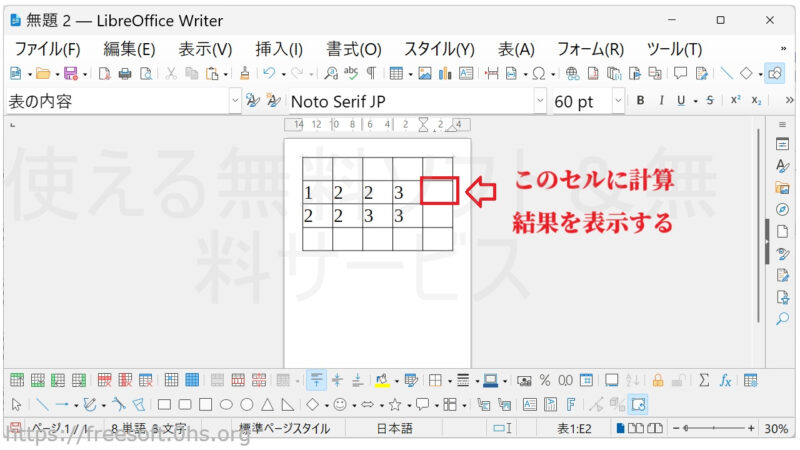Screen dimensions: 800x450
Task: Click the percent number format icon
Action: pyautogui.click(x=545, y=380)
